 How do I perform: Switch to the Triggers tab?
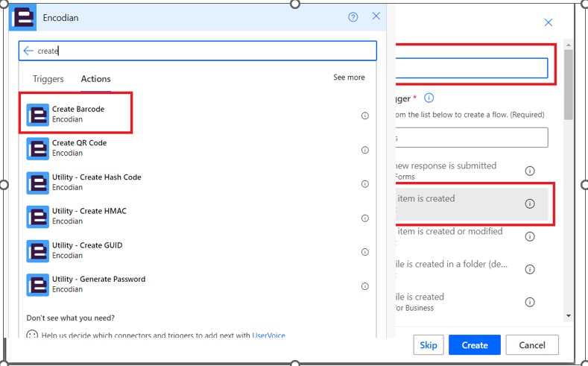tap(48, 79)
